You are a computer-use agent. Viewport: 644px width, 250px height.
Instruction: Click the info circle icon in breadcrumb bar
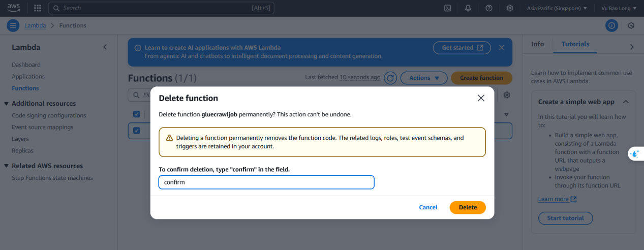tap(612, 25)
